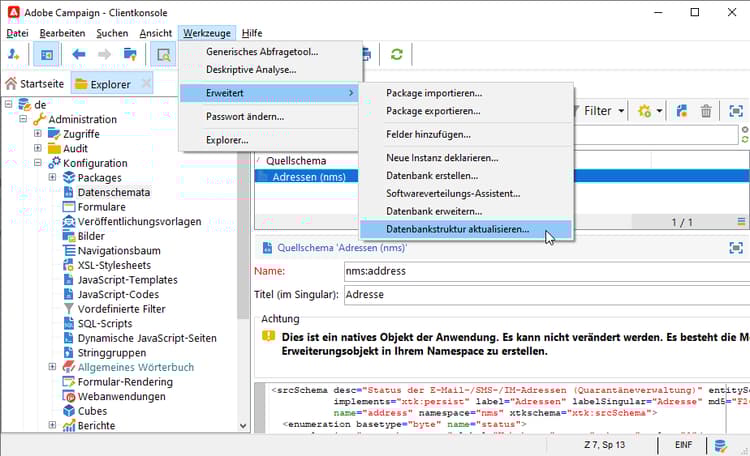Collapse the de root node
The height and width of the screenshot is (456, 750).
coord(8,104)
